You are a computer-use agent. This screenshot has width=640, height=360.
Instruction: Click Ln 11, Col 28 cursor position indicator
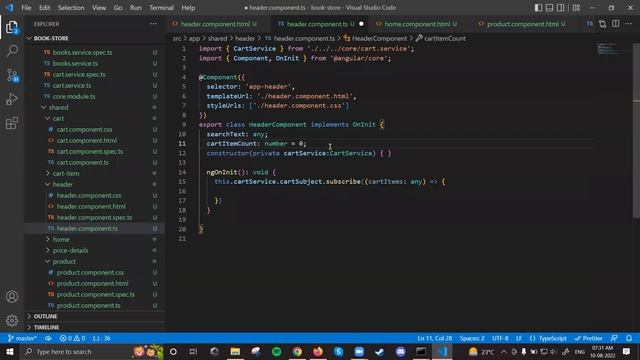click(434, 338)
